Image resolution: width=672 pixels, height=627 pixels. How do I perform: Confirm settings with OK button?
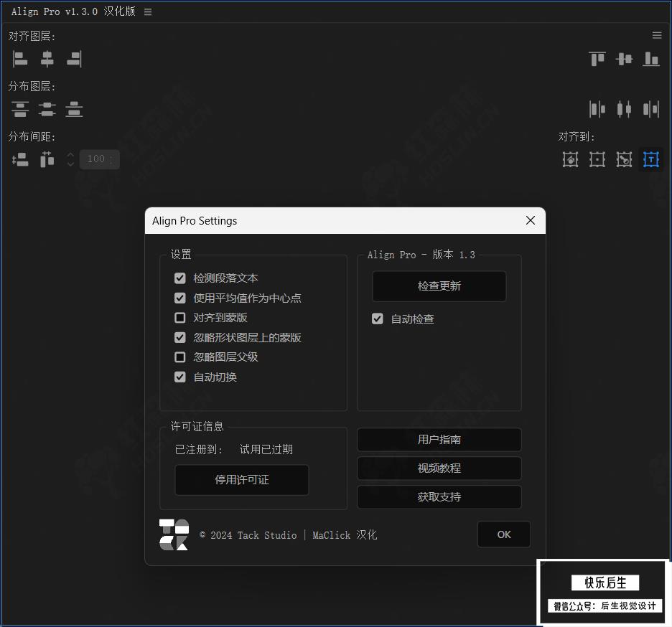tap(503, 534)
